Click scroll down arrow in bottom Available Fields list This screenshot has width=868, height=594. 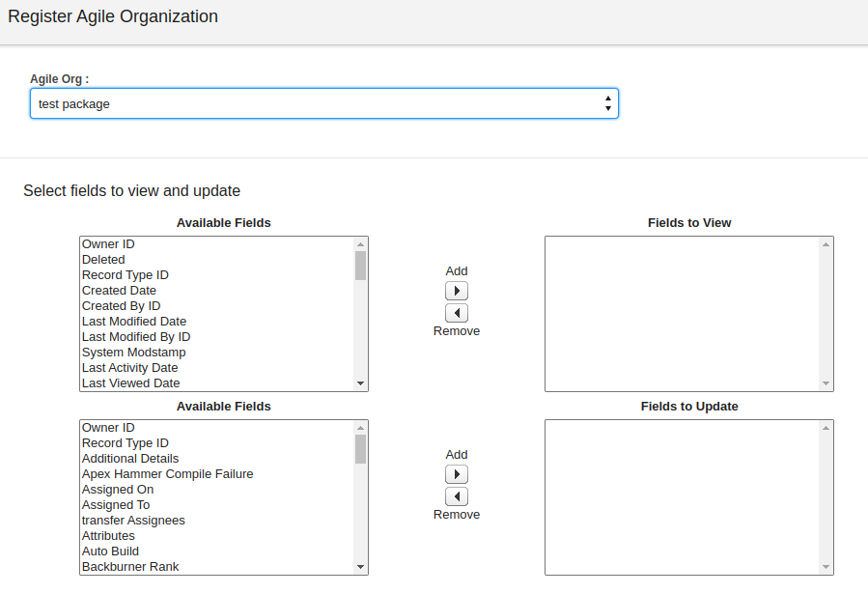(x=360, y=566)
